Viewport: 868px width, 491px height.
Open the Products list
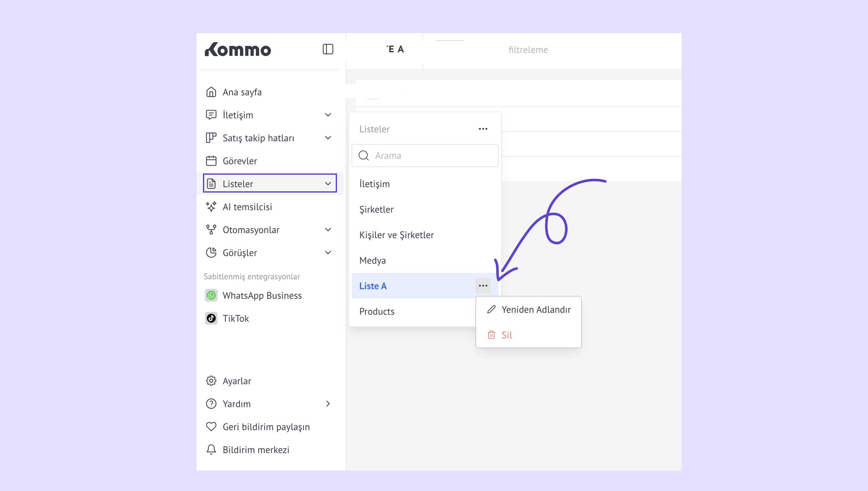pos(377,311)
